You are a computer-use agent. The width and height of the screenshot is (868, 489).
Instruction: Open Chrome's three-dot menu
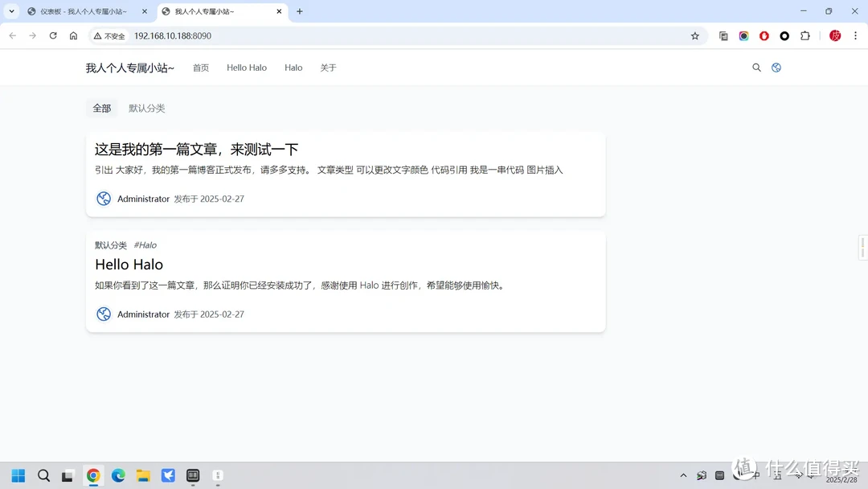856,35
